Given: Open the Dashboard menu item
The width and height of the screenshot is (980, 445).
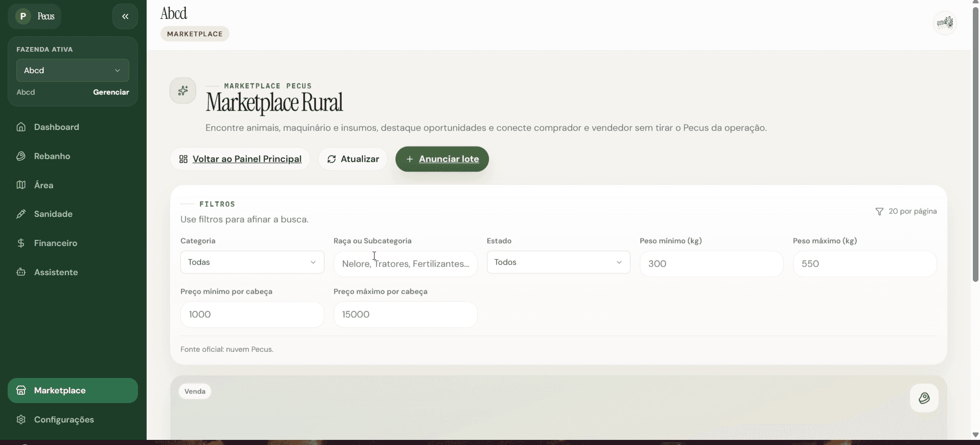Looking at the screenshot, I should click(73, 127).
